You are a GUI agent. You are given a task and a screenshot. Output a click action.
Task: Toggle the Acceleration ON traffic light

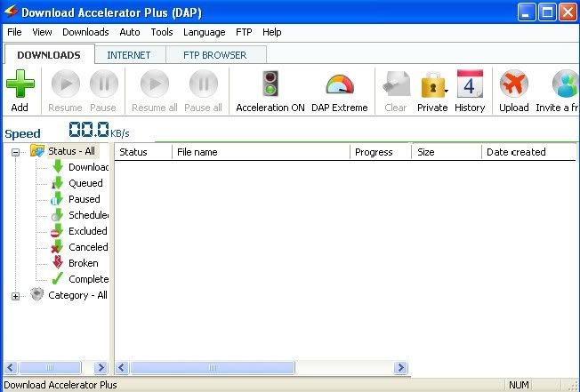[x=270, y=84]
